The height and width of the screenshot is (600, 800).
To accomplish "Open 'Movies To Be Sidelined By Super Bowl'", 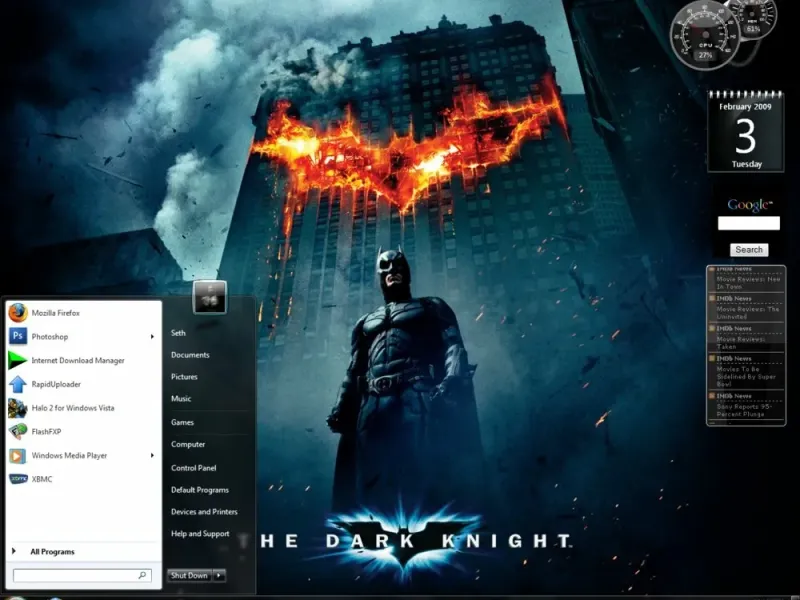I will 746,376.
